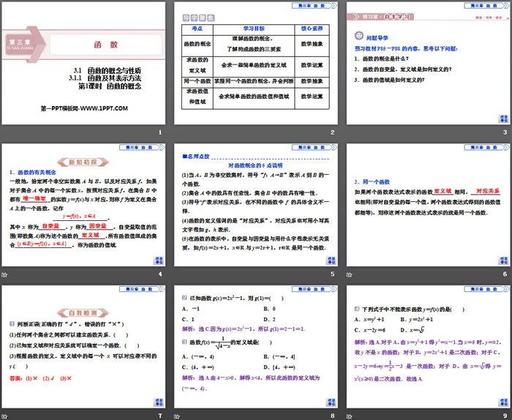Click the bottom-right navigation icon on slide 4

[159, 260]
